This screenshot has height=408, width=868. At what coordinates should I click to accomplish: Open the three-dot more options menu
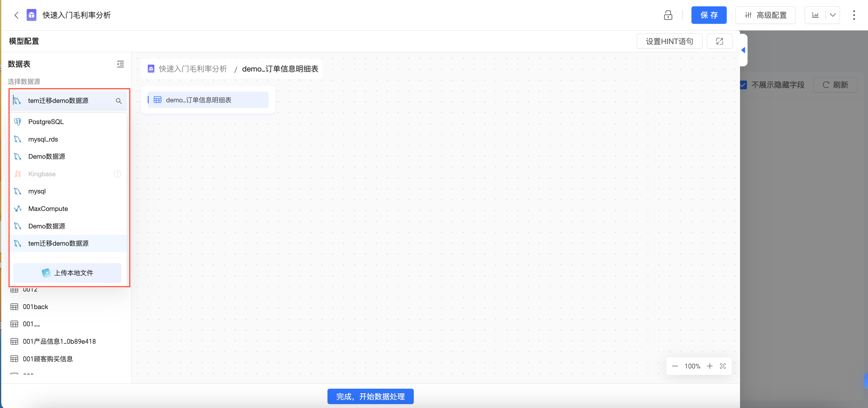[854, 15]
